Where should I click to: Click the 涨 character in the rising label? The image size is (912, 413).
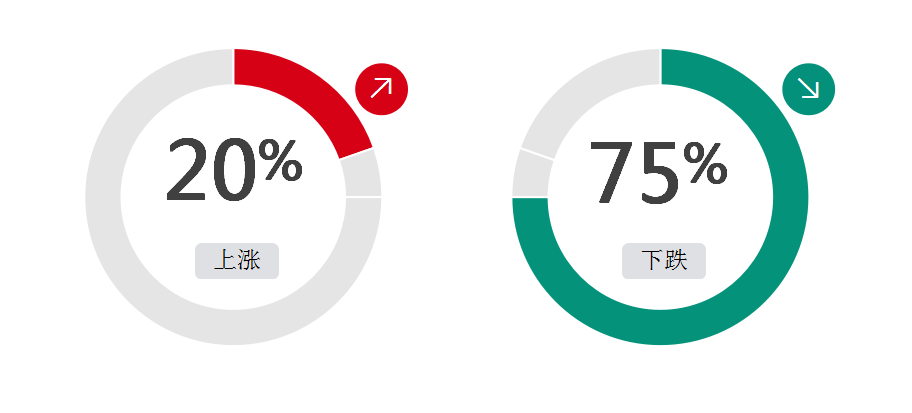(248, 261)
